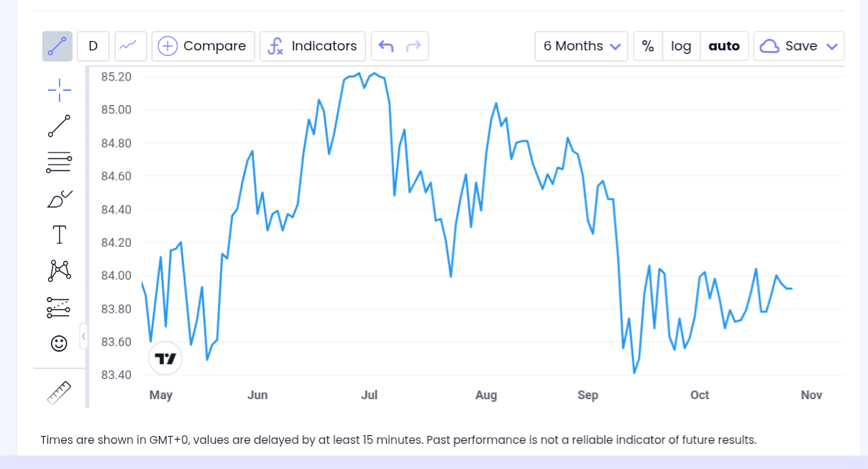
Task: Open the emoji icons tool
Action: click(x=59, y=344)
